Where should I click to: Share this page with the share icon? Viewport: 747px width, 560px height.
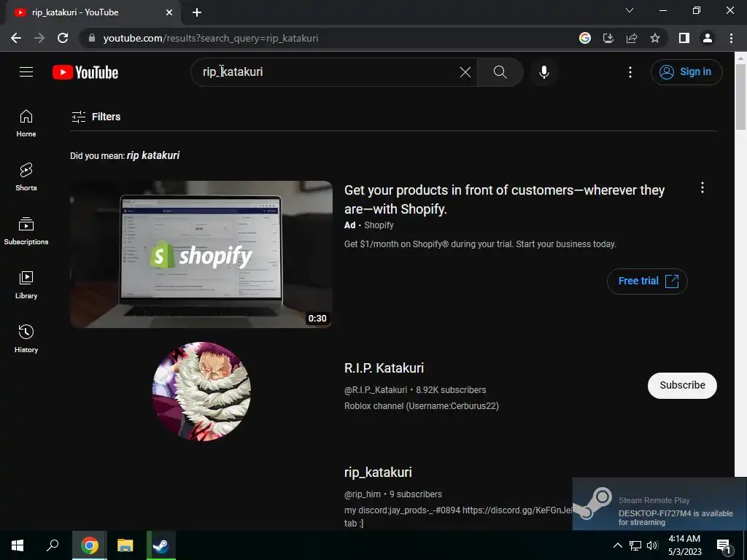[632, 38]
